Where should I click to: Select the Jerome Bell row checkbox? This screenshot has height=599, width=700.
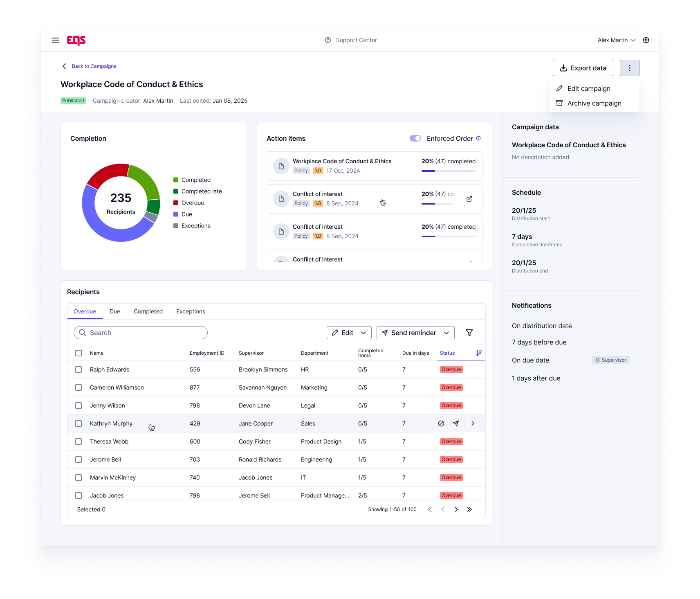pos(79,459)
